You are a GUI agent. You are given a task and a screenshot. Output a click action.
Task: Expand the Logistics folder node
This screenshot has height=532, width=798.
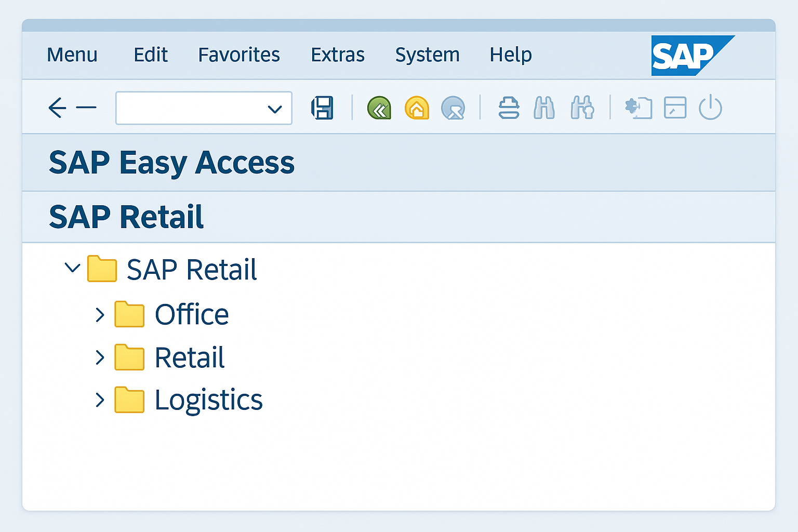coord(100,400)
